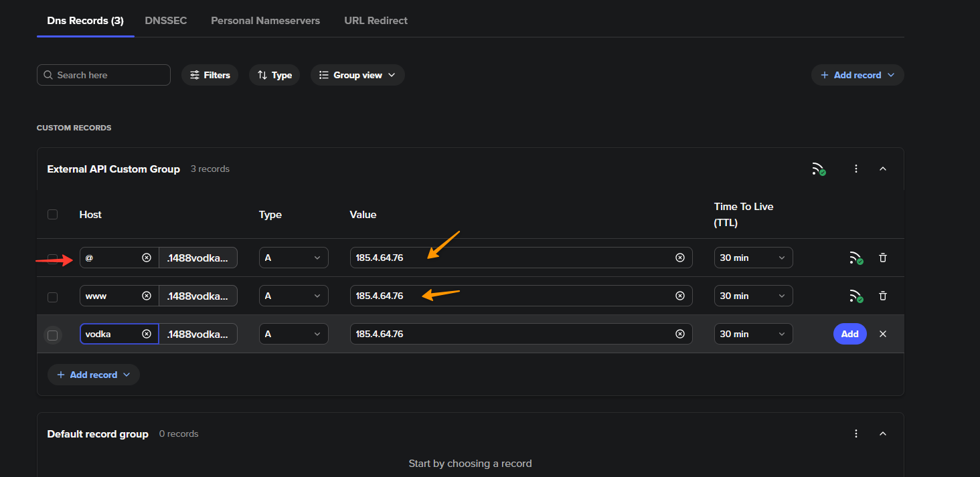
Task: Open the URL Redirect tab
Action: 376,21
